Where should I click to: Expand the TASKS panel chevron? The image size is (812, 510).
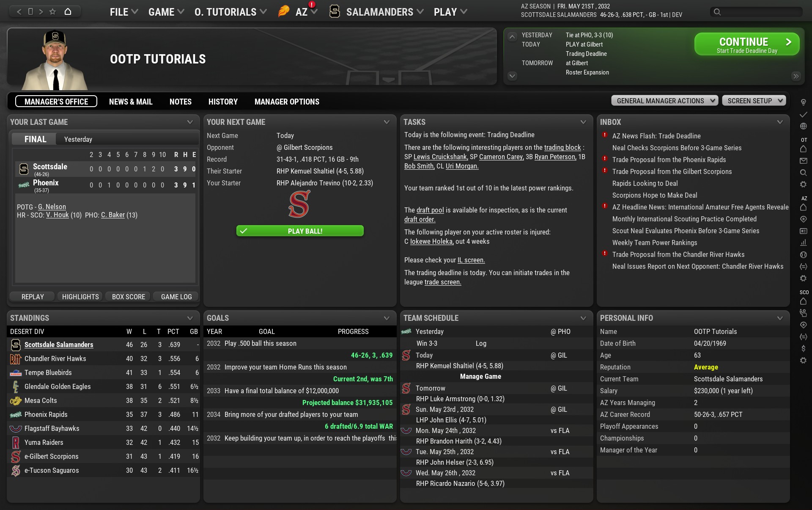coord(582,121)
